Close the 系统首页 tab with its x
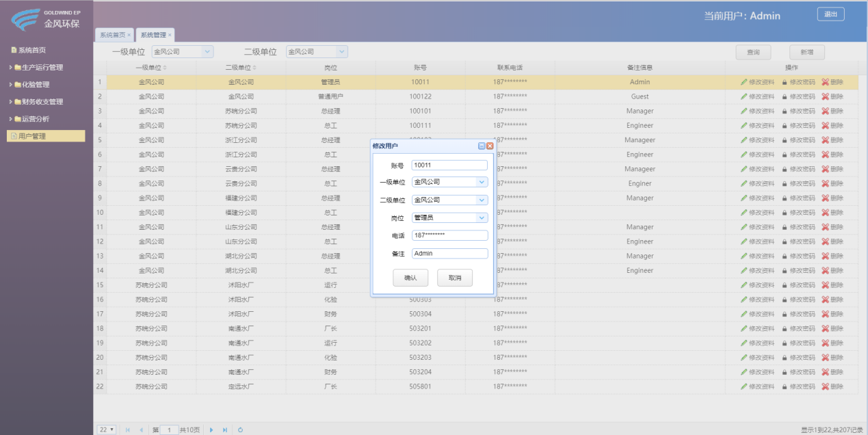Screen dimensions: 868x435 pyautogui.click(x=129, y=35)
